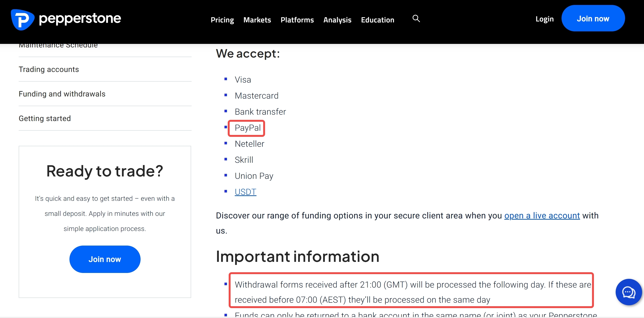Click the Pepperstone logo icon

click(22, 20)
